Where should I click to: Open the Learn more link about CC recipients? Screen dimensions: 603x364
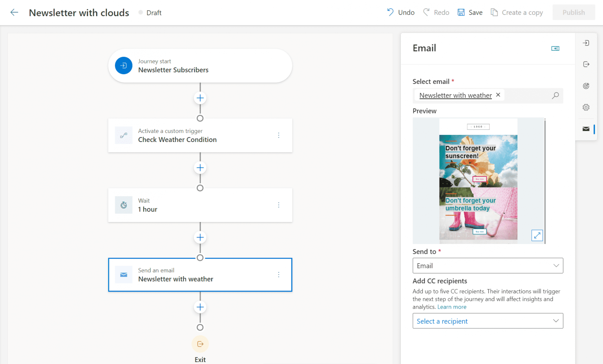[451, 306]
